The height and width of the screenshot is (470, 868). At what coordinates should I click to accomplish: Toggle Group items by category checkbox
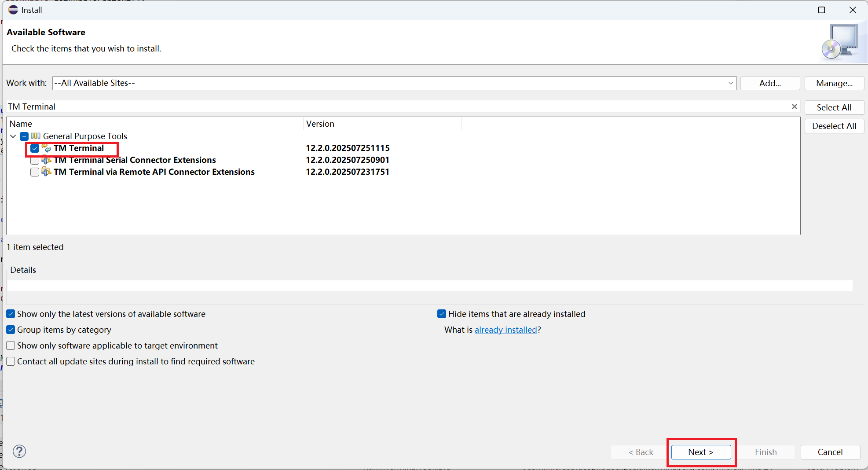click(11, 330)
